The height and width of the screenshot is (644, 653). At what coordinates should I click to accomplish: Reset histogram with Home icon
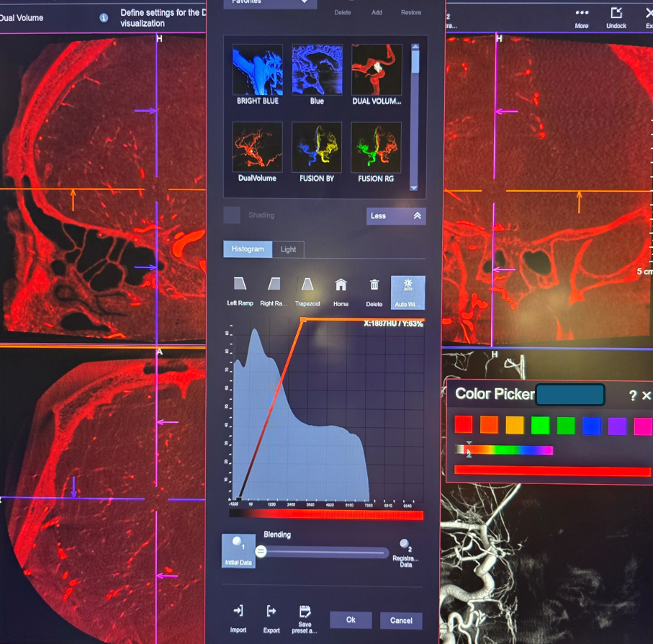point(341,286)
